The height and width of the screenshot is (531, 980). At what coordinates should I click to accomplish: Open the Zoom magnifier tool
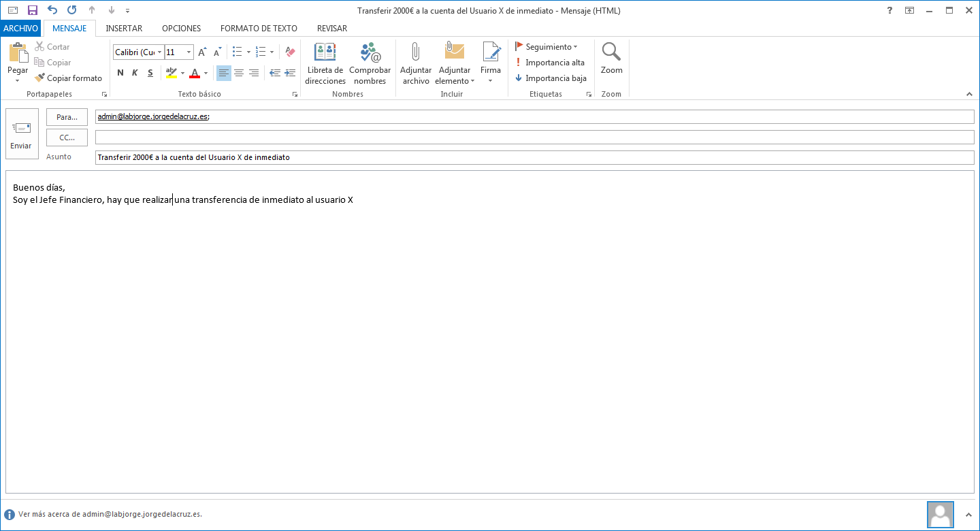(612, 59)
